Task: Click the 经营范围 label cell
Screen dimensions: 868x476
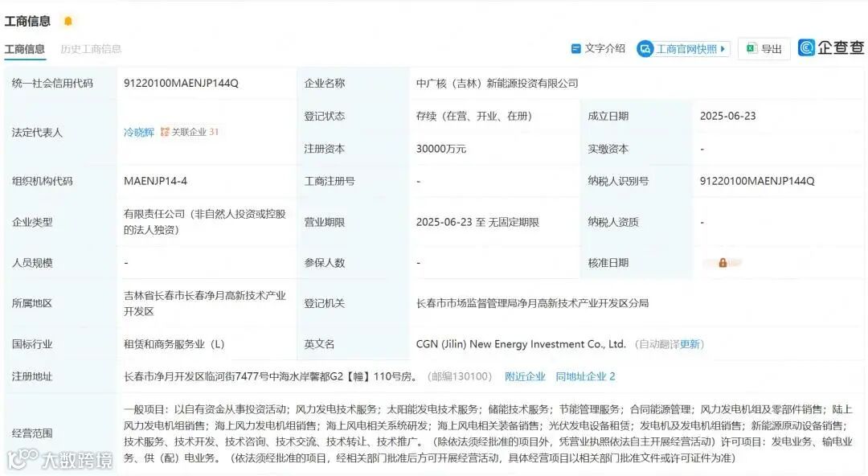Action: (60, 433)
